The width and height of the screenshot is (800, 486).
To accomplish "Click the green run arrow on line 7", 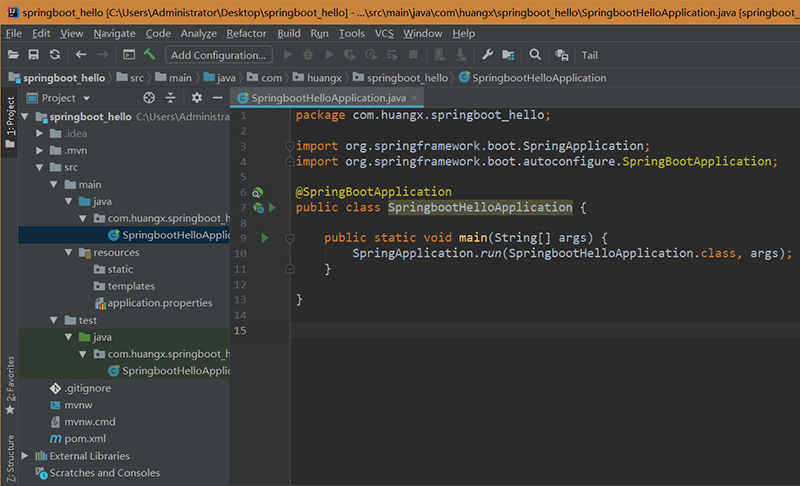I will [272, 208].
